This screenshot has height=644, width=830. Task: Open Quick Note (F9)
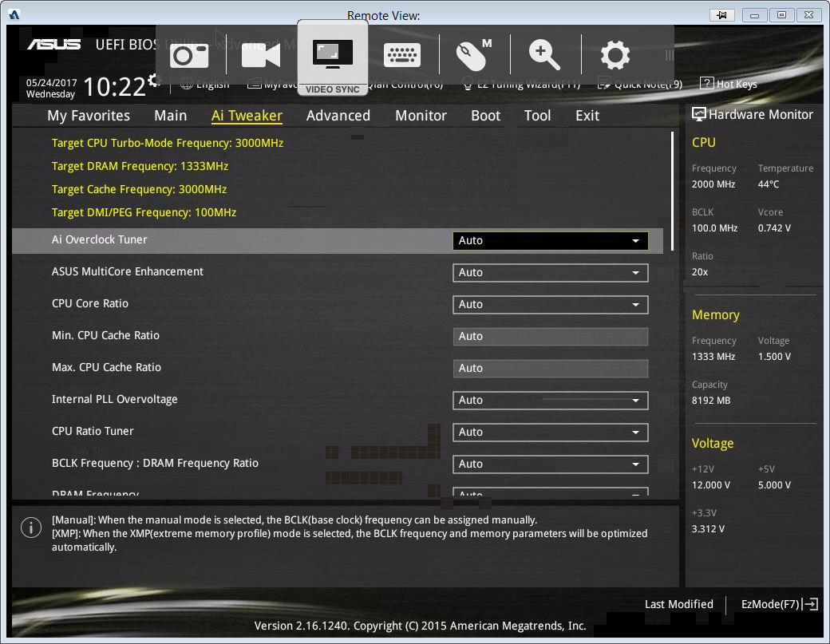(x=640, y=84)
